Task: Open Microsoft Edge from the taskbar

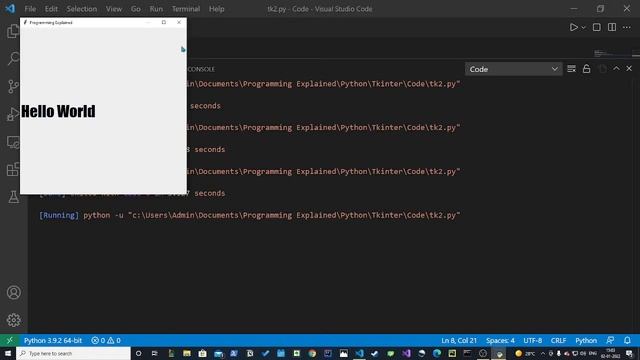Action: (437, 353)
